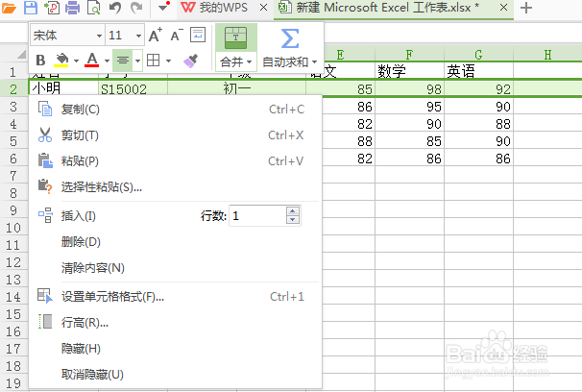582x392 pixels.
Task: Click the merge cells icon
Action: point(235,37)
